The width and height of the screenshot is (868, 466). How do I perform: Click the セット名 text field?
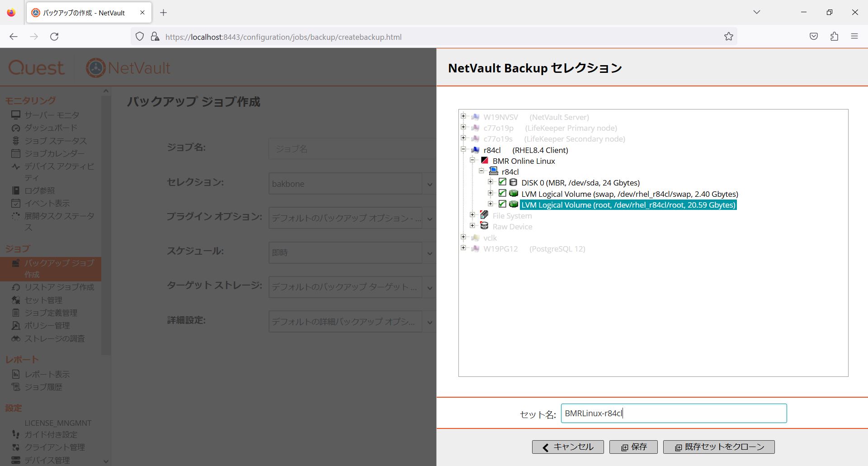(x=674, y=414)
